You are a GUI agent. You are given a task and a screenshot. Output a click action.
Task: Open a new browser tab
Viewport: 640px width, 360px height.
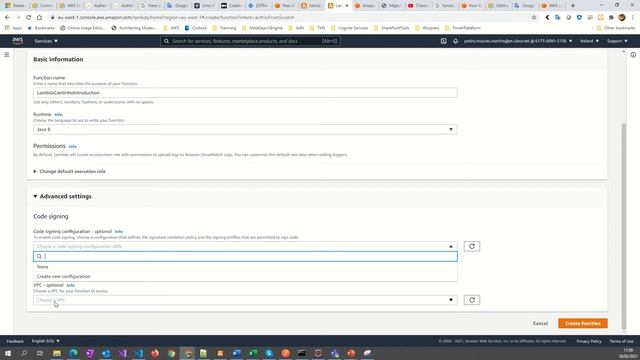[573, 6]
